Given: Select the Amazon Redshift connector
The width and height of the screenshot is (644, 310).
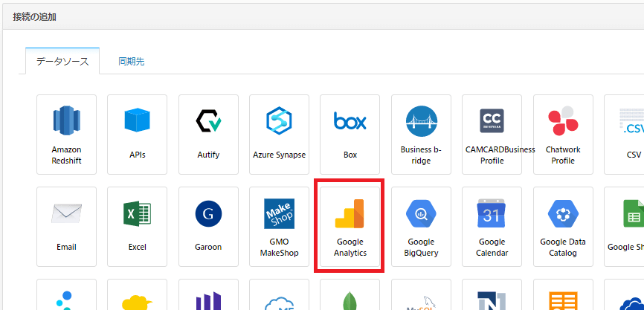Looking at the screenshot, I should click(66, 135).
